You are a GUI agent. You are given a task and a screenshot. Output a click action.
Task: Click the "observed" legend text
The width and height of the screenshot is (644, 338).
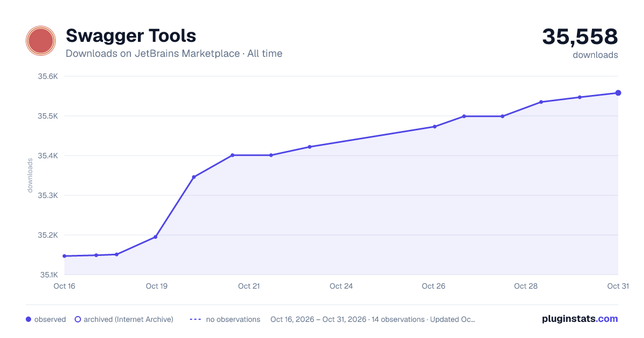(50, 319)
